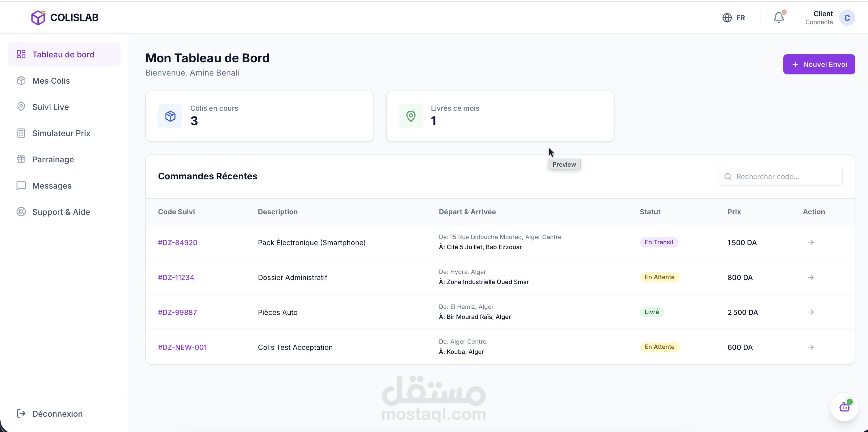Go to Mes Colis in sidebar

51,81
